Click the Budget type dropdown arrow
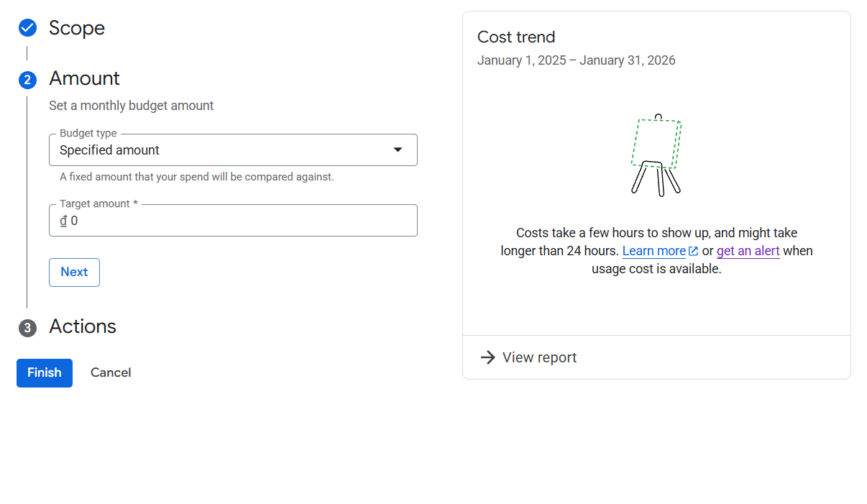 click(x=398, y=150)
